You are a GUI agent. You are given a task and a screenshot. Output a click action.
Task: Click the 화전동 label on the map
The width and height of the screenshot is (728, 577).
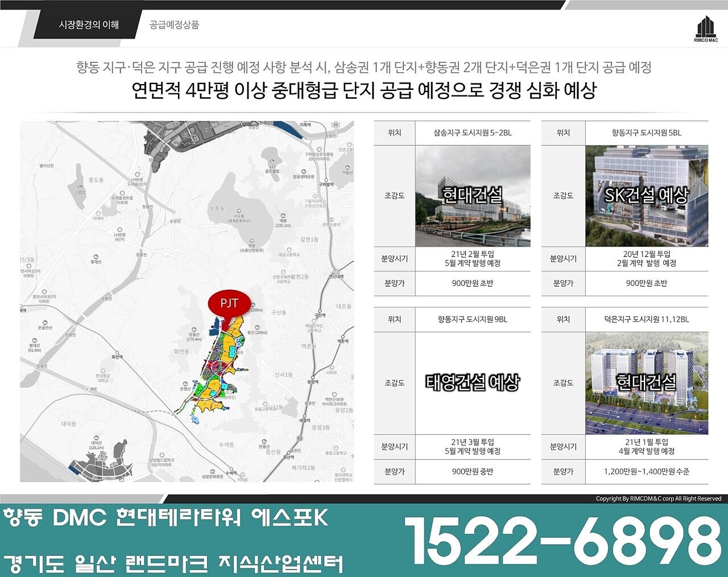pyautogui.click(x=181, y=352)
